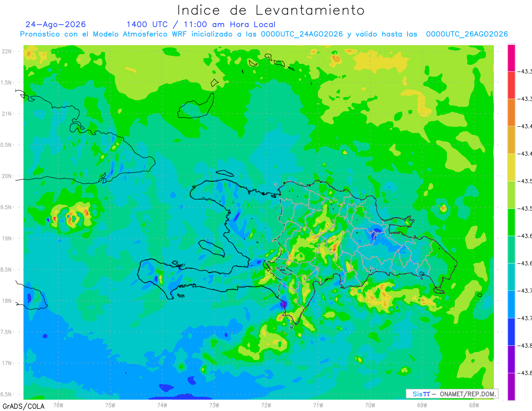Select the lime green color bar swatch
Viewport: 532px width, 411px height.
click(x=511, y=195)
